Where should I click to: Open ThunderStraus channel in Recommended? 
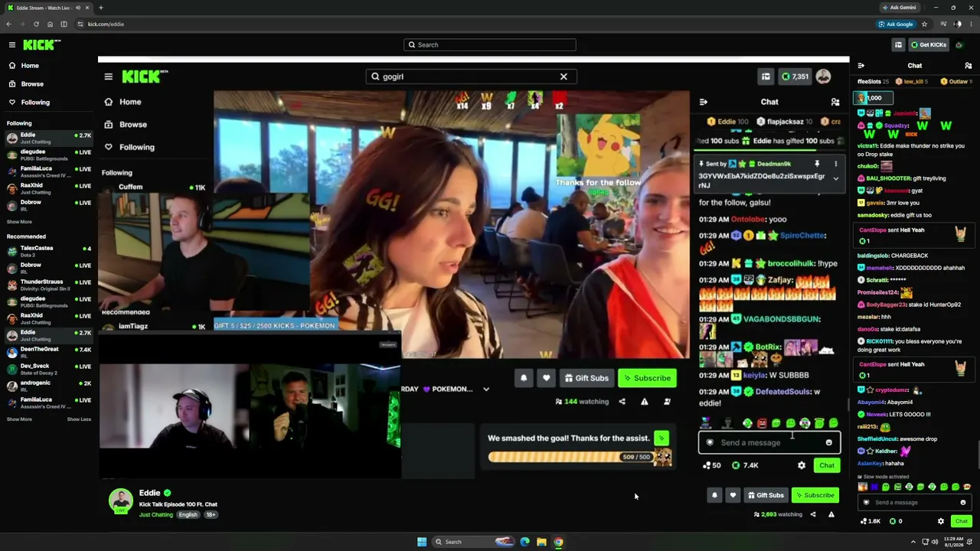(48, 284)
